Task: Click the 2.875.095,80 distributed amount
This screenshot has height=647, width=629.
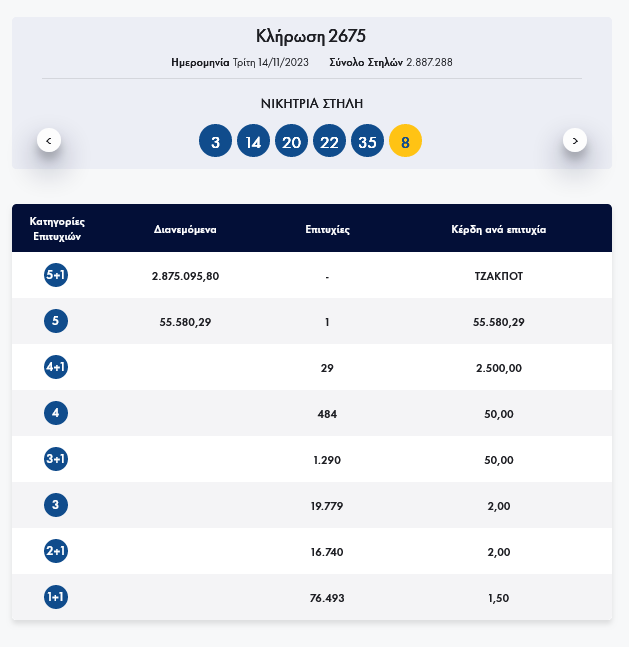Action: 185,276
